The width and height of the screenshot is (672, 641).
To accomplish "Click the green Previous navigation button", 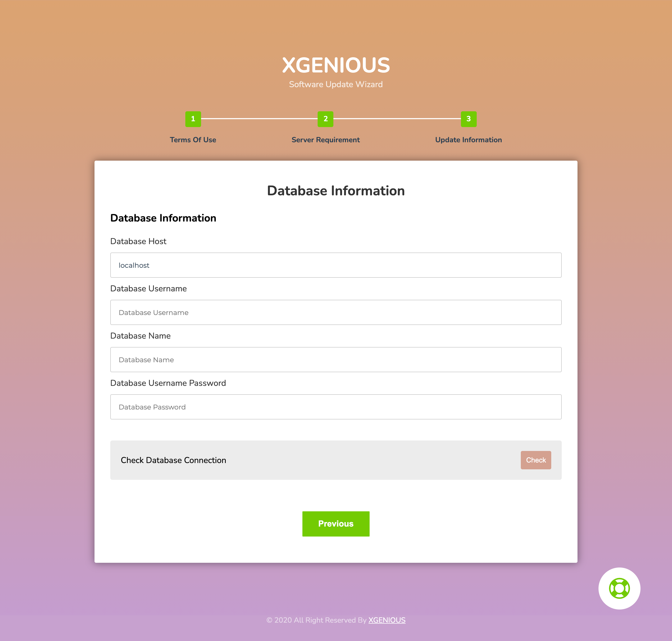I will coord(336,523).
